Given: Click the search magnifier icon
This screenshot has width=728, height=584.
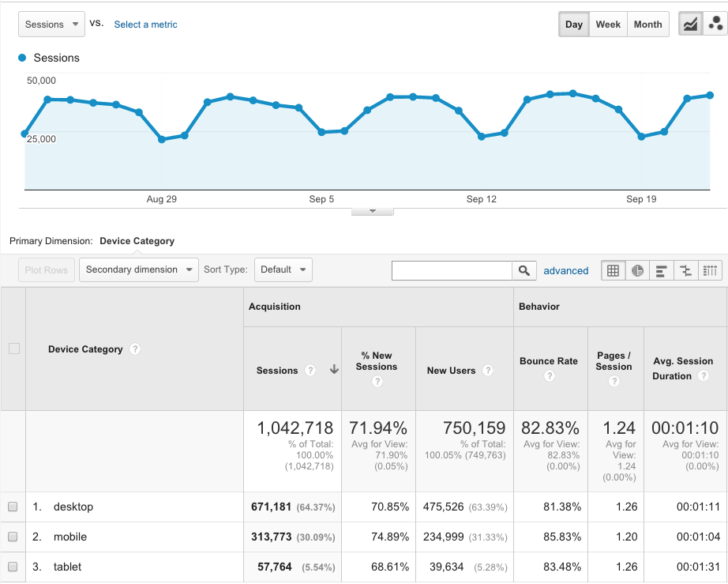Looking at the screenshot, I should (x=523, y=270).
